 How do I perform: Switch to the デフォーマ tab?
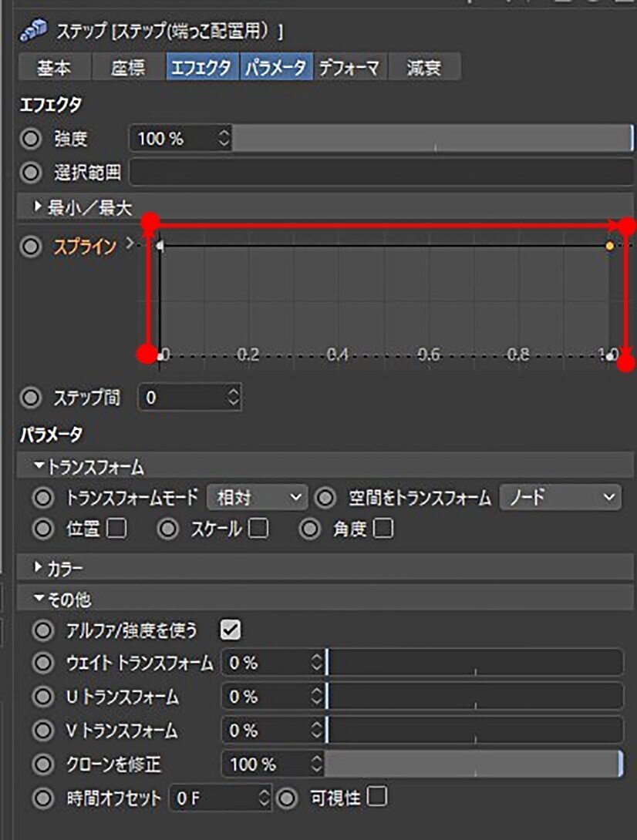tap(348, 67)
